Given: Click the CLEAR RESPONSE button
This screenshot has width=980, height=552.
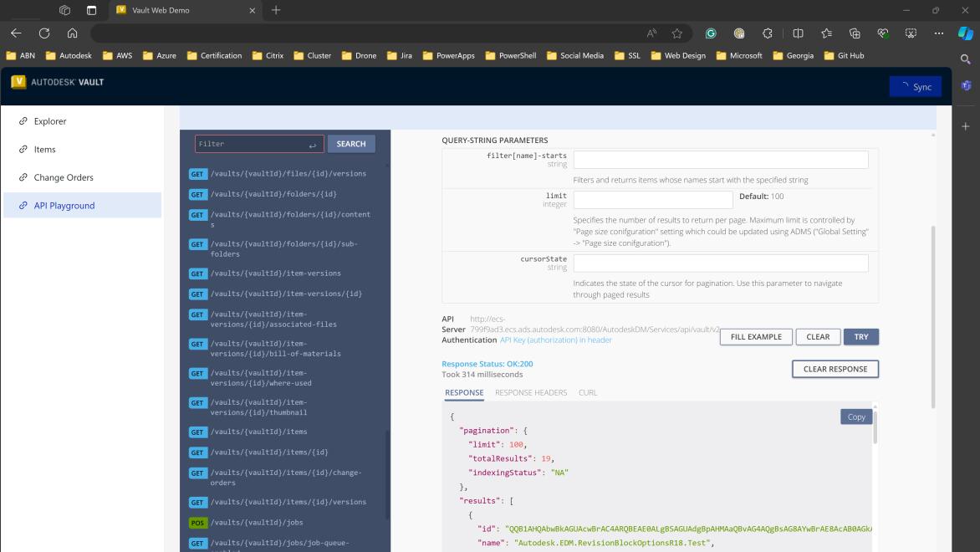Looking at the screenshot, I should [x=835, y=369].
